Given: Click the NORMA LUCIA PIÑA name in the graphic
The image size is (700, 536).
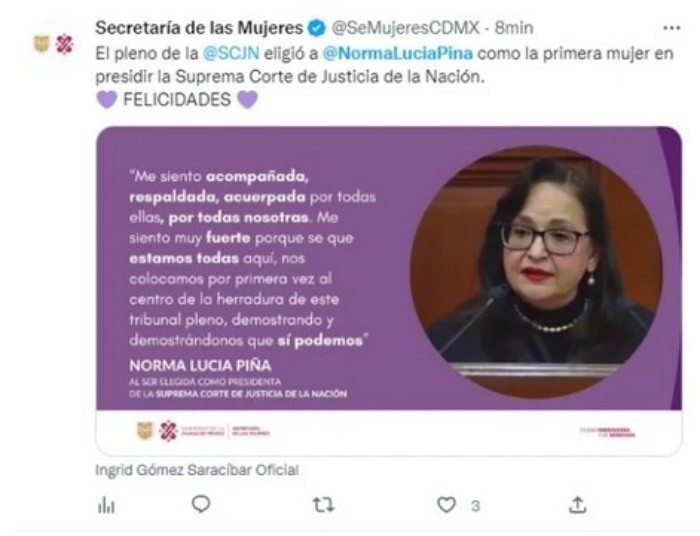Looking at the screenshot, I should tap(200, 366).
